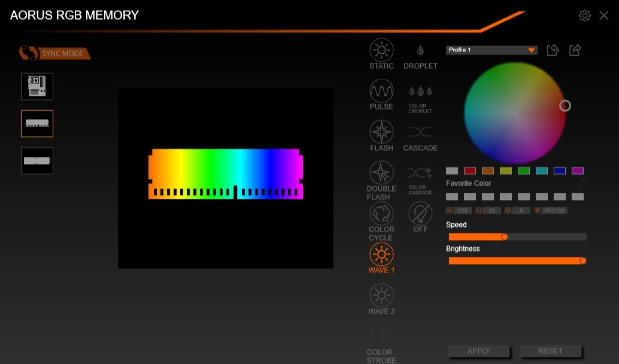Toggle Sync Mode

pyautogui.click(x=55, y=53)
